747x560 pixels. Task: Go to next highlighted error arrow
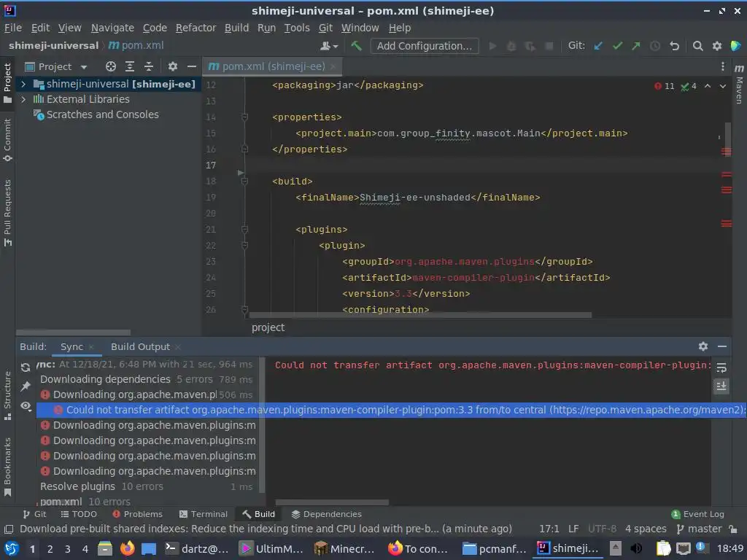click(723, 86)
